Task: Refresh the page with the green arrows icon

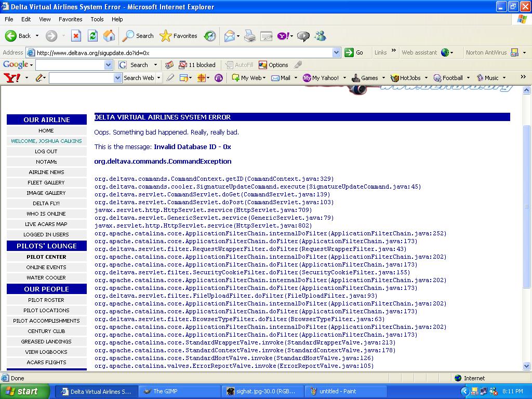Action: click(x=92, y=36)
